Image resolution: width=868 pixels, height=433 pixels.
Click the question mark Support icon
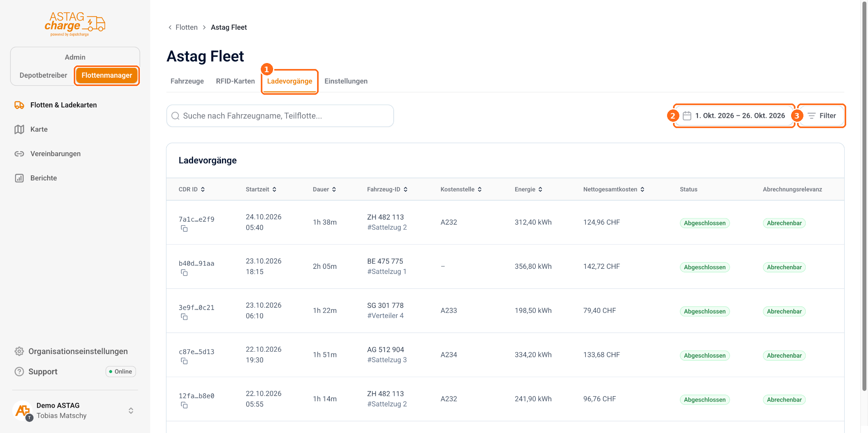click(x=19, y=372)
